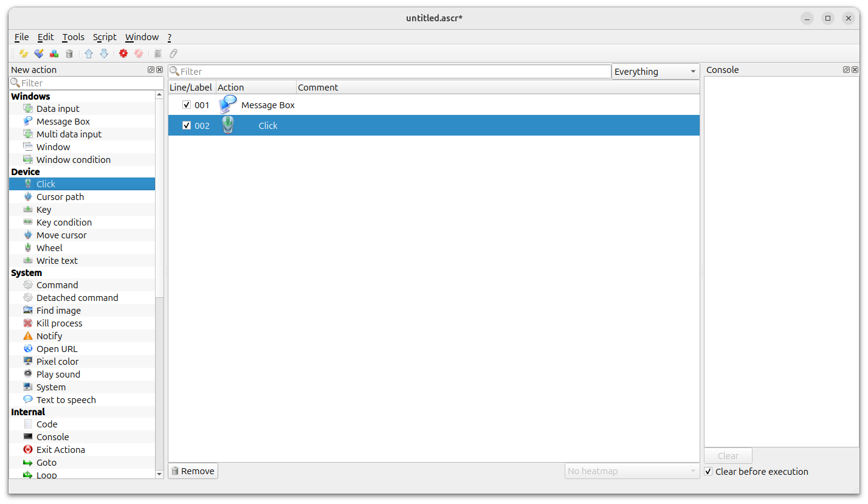Close the New action panel
Screen dimensions: 868x504
[x=159, y=70]
